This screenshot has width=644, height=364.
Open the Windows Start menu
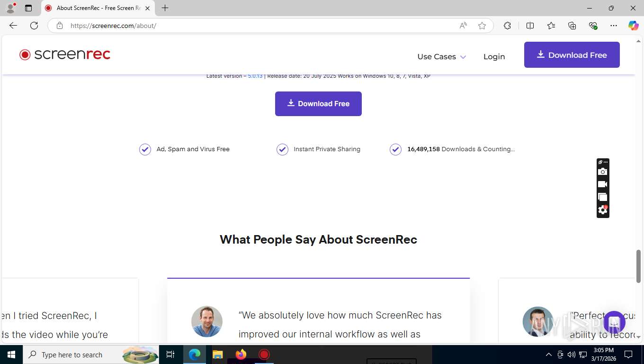tap(11, 355)
